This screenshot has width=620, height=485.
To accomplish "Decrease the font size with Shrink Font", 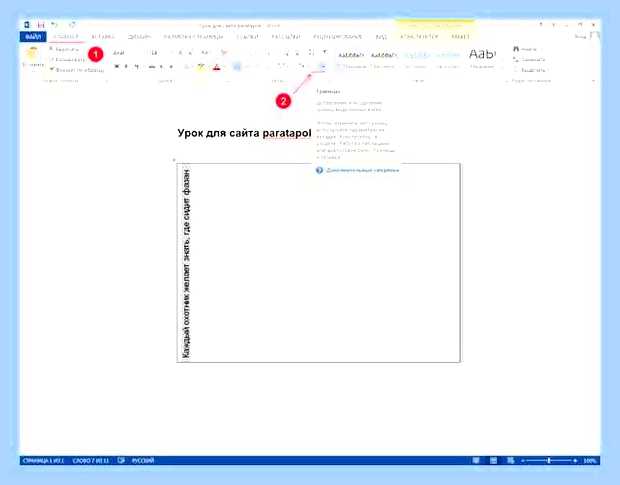I will (191, 53).
